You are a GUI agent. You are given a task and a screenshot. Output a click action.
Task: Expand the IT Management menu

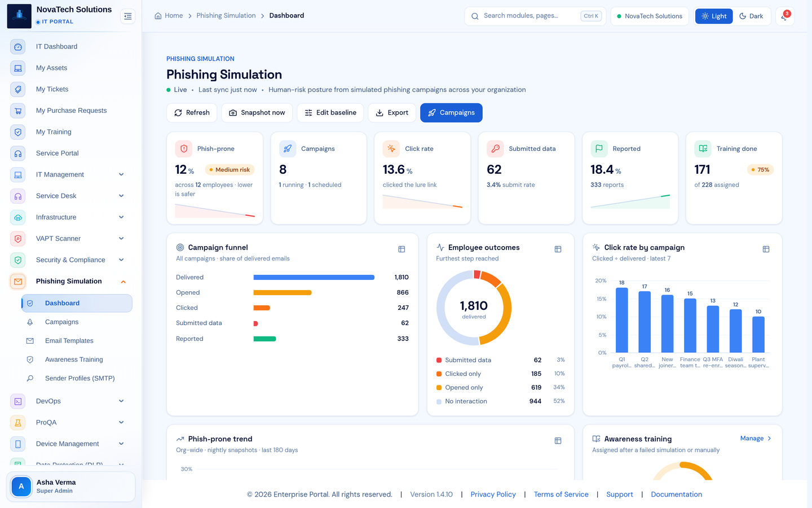(x=121, y=174)
